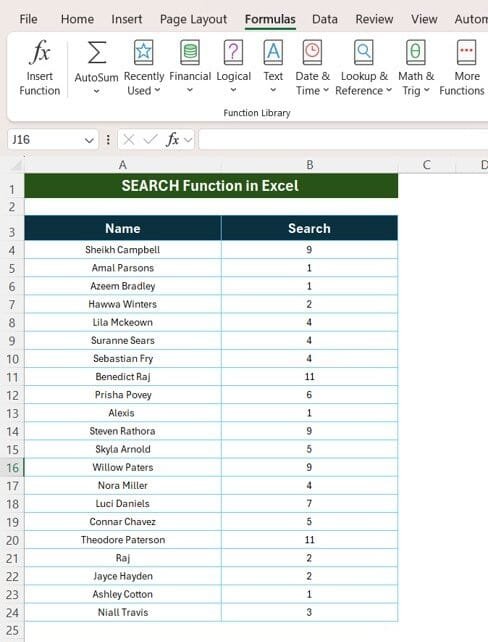This screenshot has height=642, width=488.
Task: Select row 16 header
Action: (12, 468)
